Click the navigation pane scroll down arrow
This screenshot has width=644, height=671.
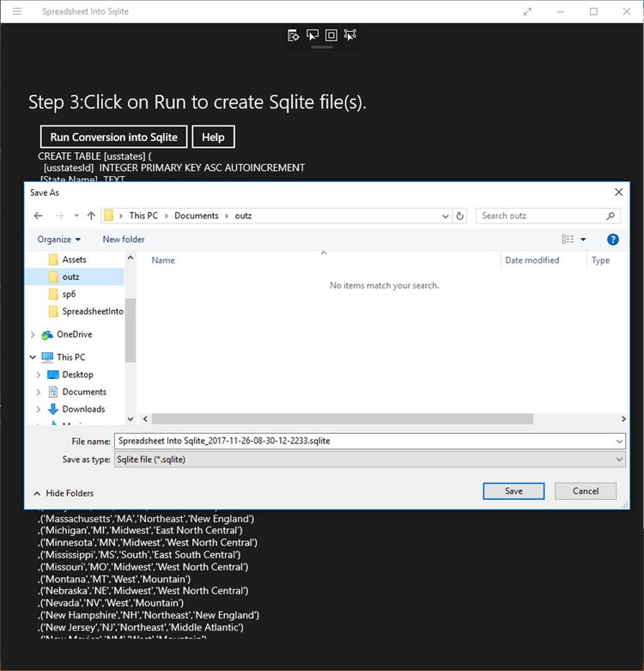tap(131, 419)
